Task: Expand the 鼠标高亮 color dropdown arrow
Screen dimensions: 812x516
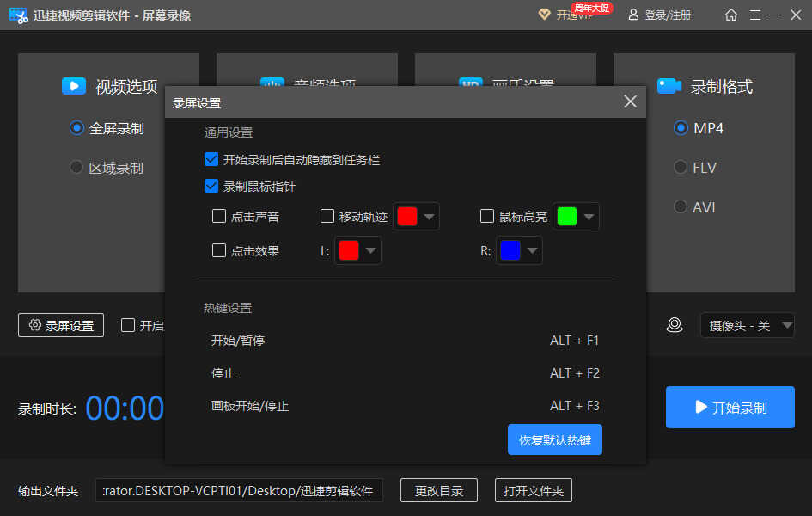Action: click(x=589, y=217)
